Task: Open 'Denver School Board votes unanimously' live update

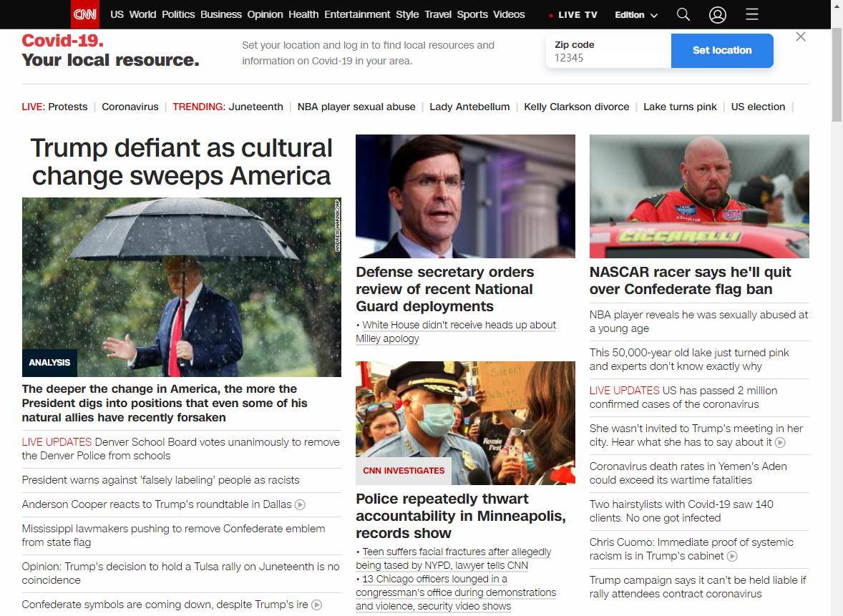Action: (x=180, y=449)
